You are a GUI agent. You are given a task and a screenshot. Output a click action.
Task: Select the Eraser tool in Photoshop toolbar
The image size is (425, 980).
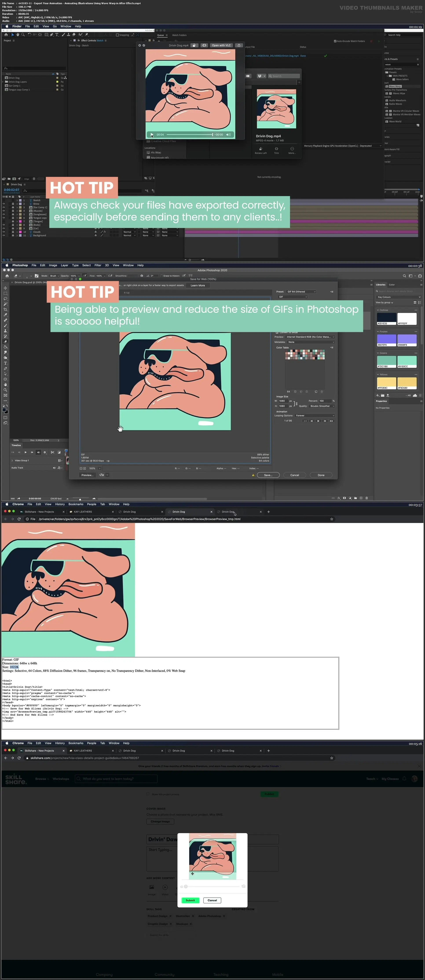click(5, 342)
